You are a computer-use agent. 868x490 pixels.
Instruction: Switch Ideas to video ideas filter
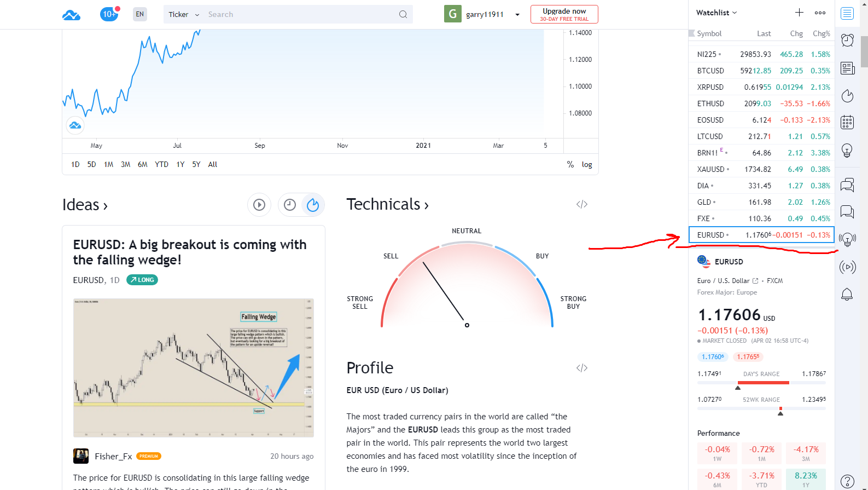point(259,205)
